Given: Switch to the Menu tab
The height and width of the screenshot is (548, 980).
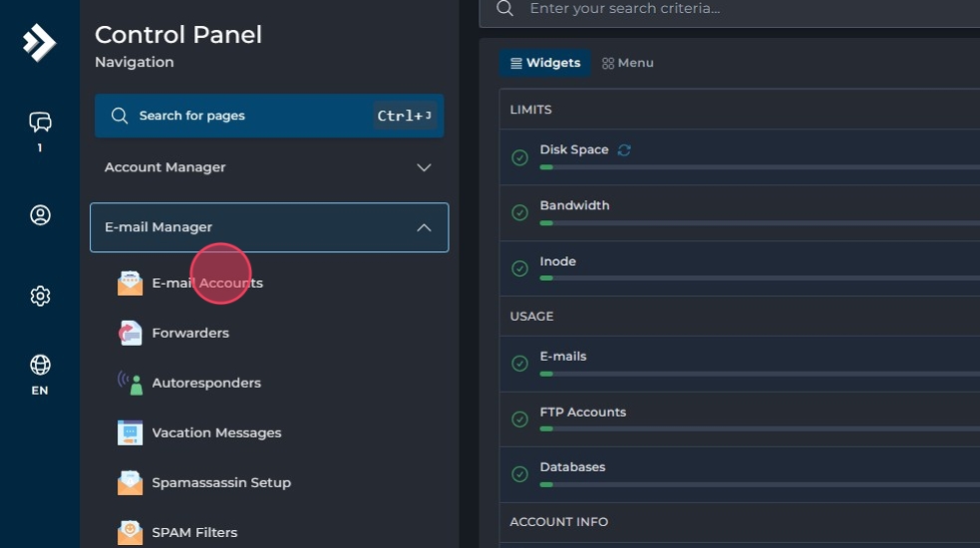Looking at the screenshot, I should click(628, 63).
